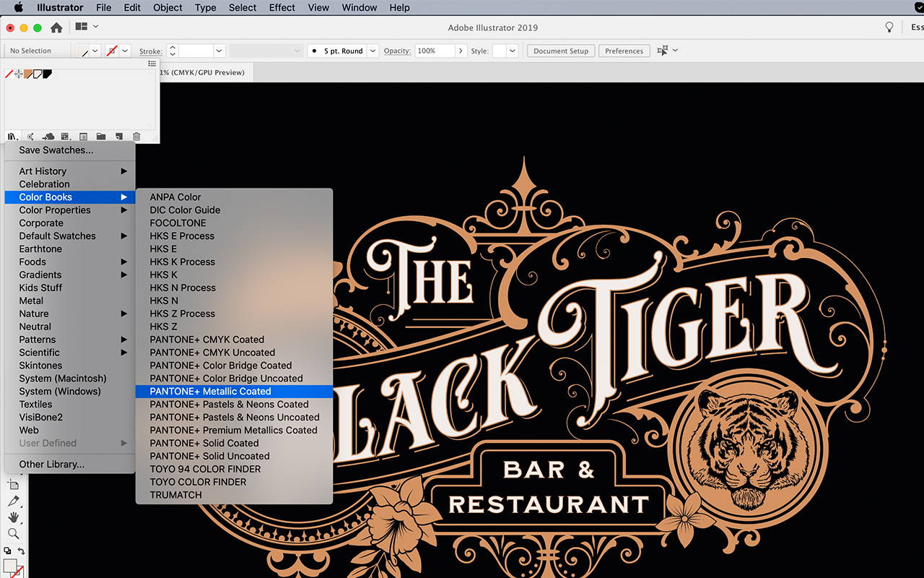Choose Save Swatches from the library menu

[x=69, y=150]
